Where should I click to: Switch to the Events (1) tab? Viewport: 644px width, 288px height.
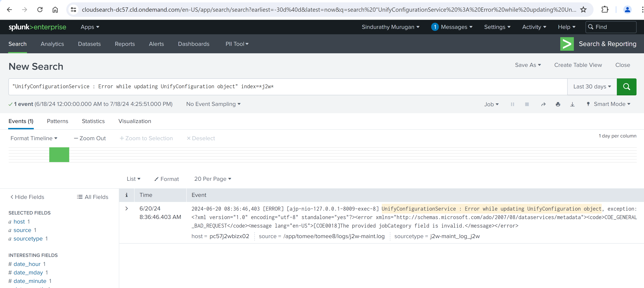coord(21,121)
